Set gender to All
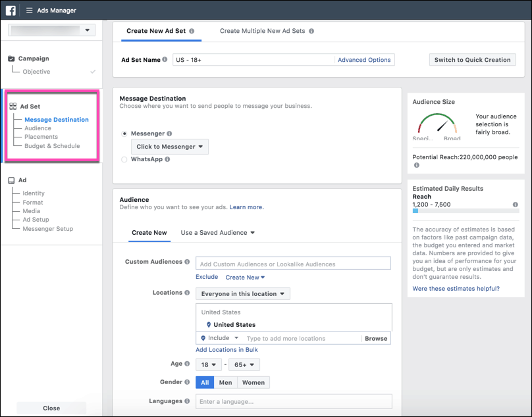This screenshot has width=532, height=417. [205, 382]
